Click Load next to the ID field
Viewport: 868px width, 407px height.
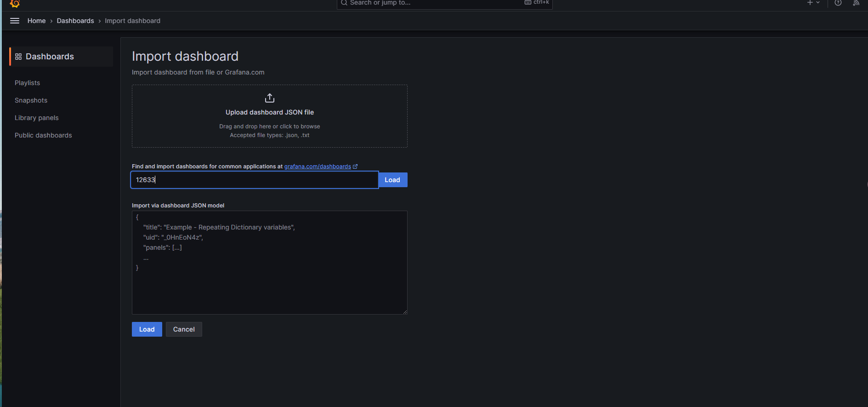point(392,180)
